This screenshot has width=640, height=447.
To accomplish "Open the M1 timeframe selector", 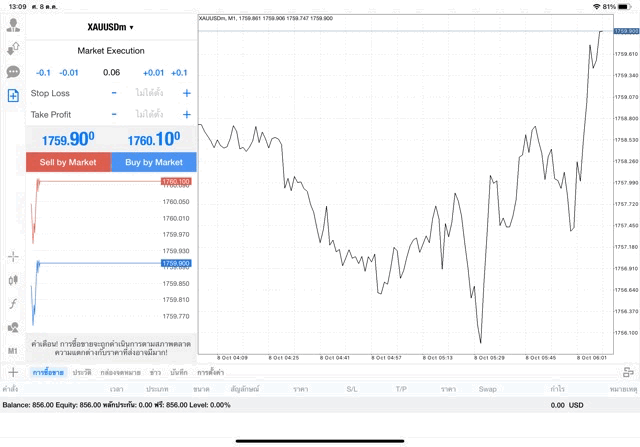I will click(13, 352).
